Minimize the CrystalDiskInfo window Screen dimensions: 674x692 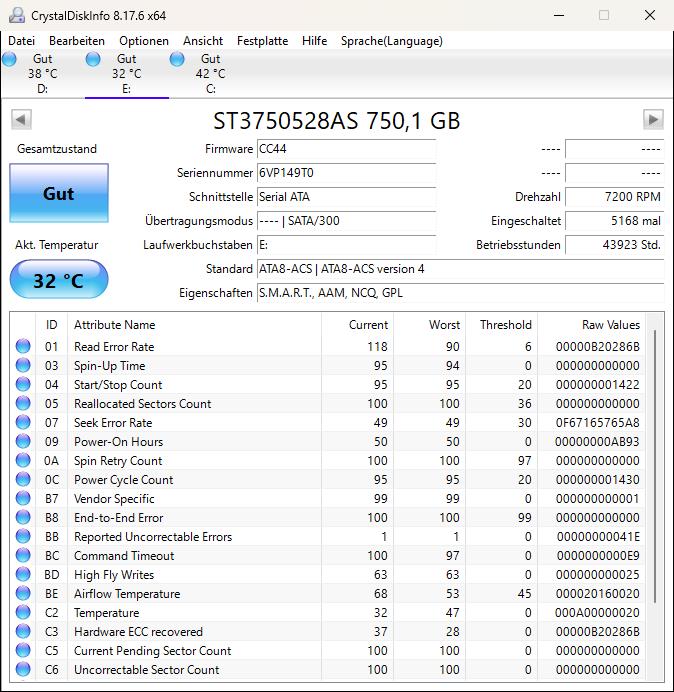[559, 15]
